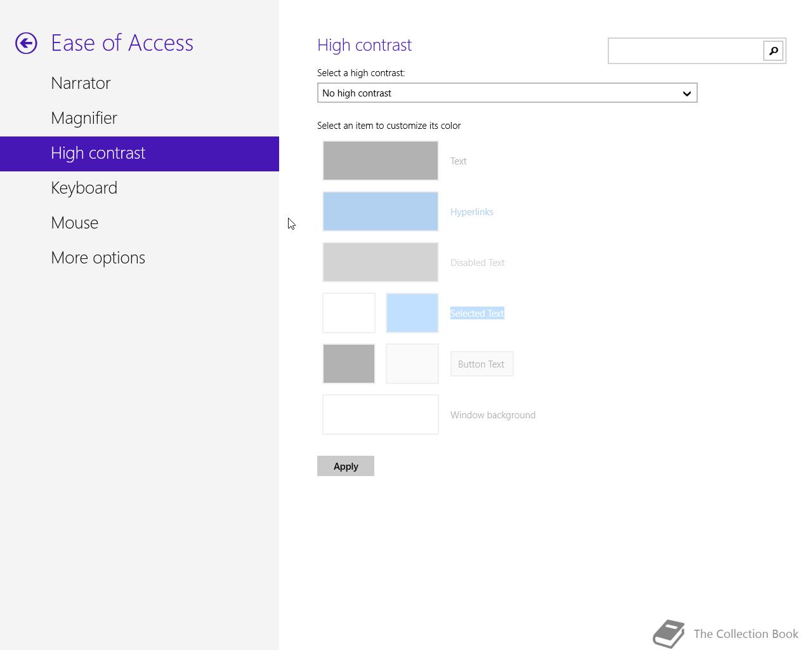Pick the Button Text light background swatch

point(412,364)
